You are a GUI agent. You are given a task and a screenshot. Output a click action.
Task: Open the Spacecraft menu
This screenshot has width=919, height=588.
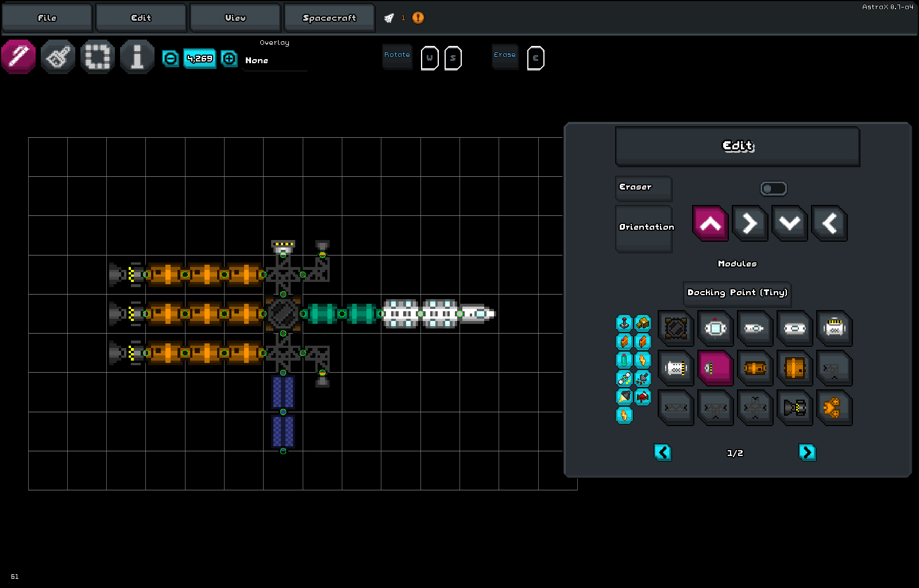[x=329, y=18]
